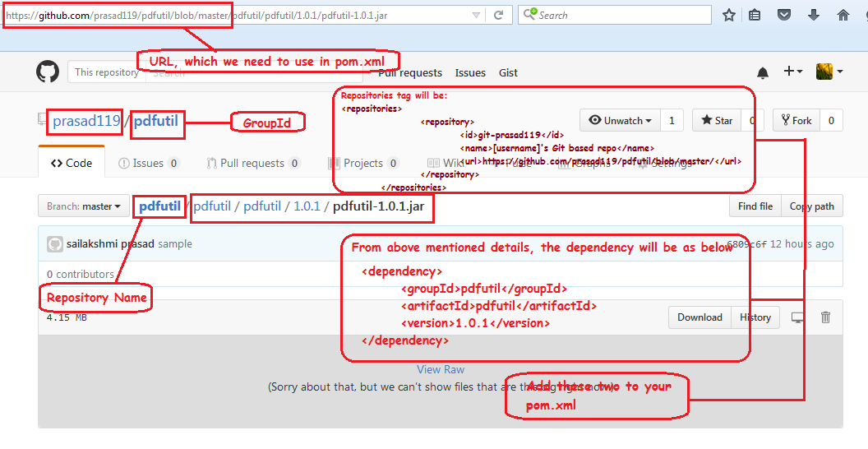Expand the URL bar history dropdown
The width and height of the screenshot is (868, 449).
476,16
